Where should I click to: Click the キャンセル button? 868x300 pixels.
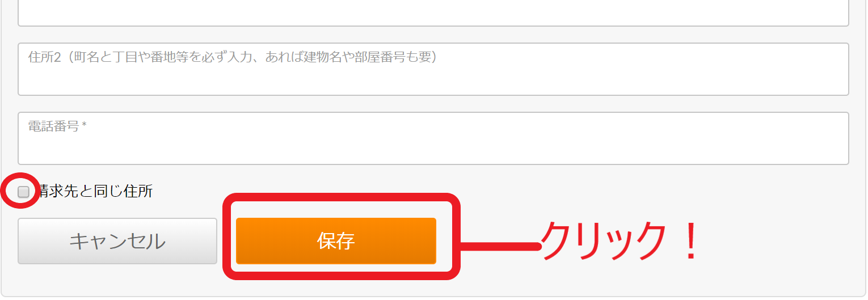pyautogui.click(x=117, y=241)
